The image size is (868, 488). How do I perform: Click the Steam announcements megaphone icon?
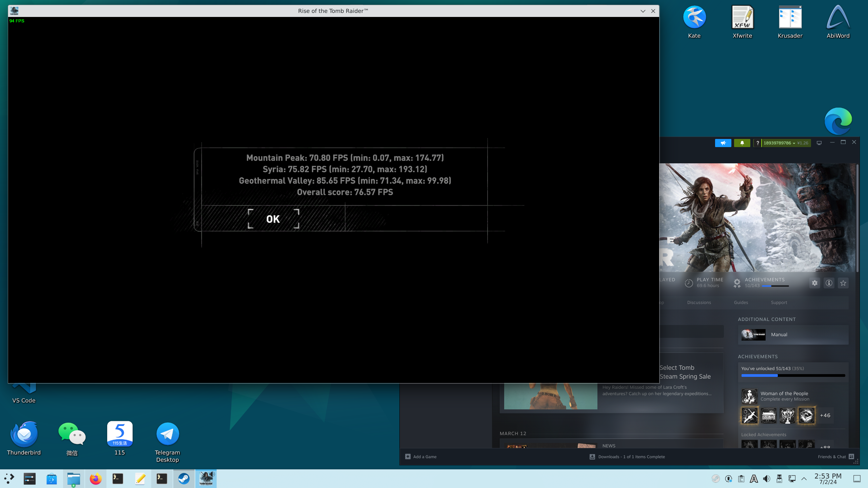723,143
